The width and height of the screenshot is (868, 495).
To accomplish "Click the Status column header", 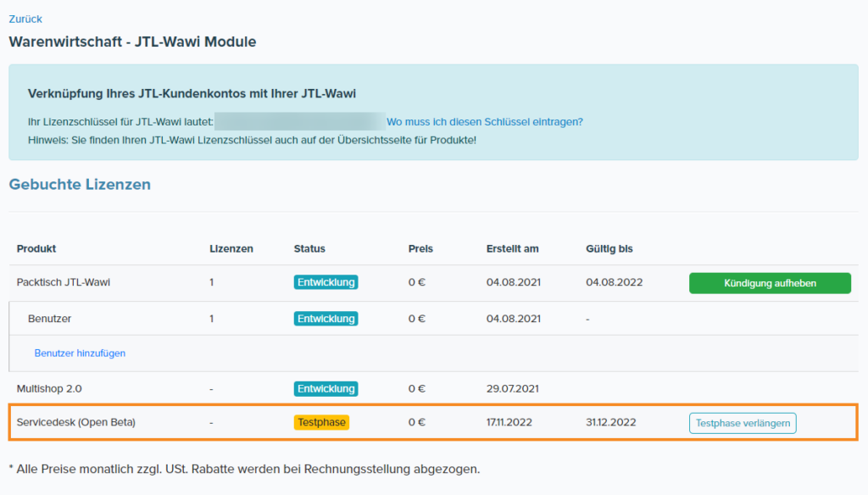I will point(309,248).
